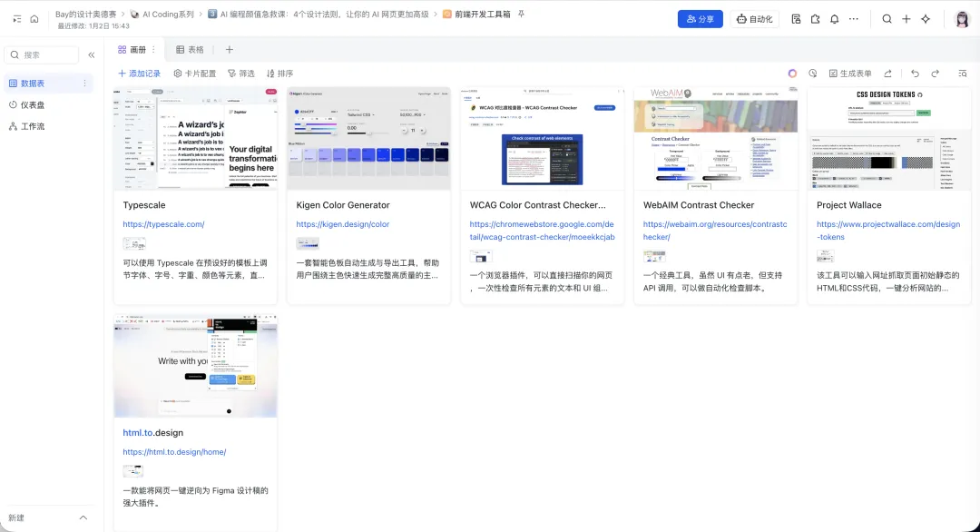This screenshot has width=980, height=532.
Task: Open search from the top-bar magnifier icon
Action: pyautogui.click(x=887, y=19)
